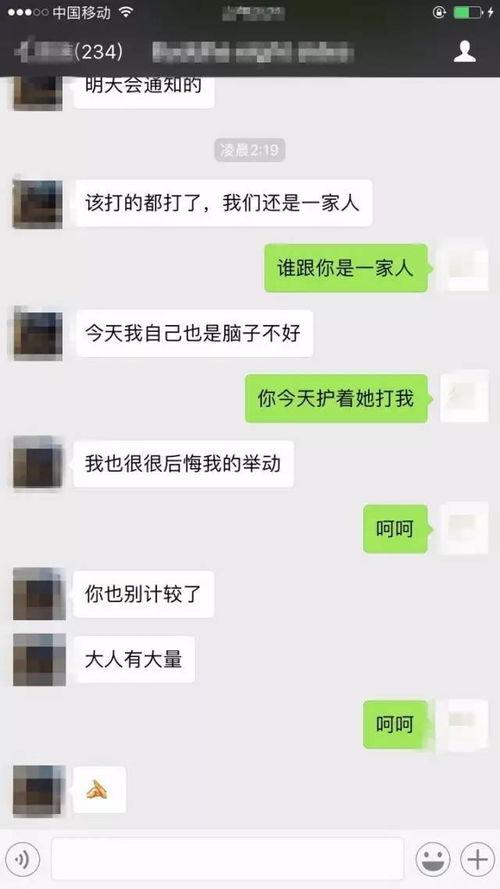
Task: Tap the battery status icon
Action: 468,12
